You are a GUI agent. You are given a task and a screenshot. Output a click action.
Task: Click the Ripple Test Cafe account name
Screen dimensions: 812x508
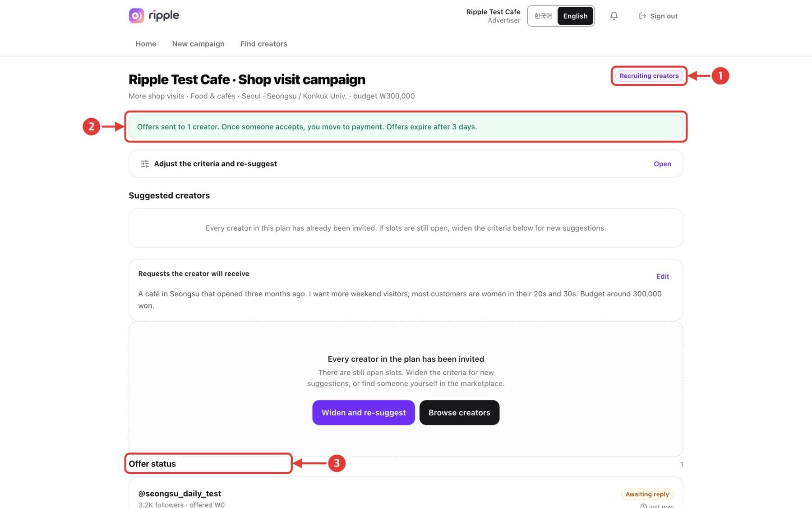(493, 12)
